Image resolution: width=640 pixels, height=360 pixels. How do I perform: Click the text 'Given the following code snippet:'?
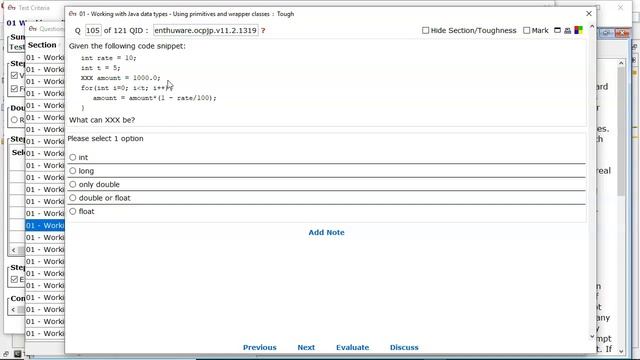coord(127,46)
